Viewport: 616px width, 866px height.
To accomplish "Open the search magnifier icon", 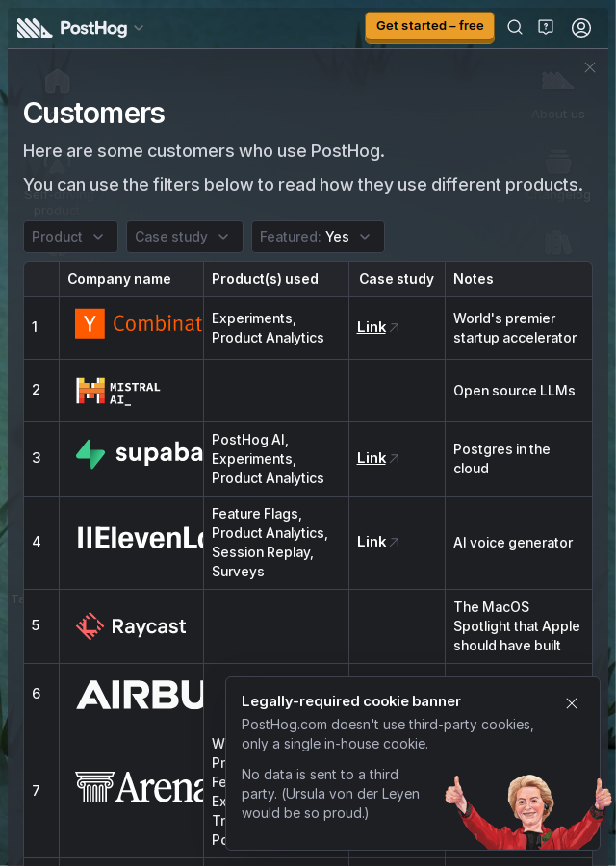I will point(515,27).
